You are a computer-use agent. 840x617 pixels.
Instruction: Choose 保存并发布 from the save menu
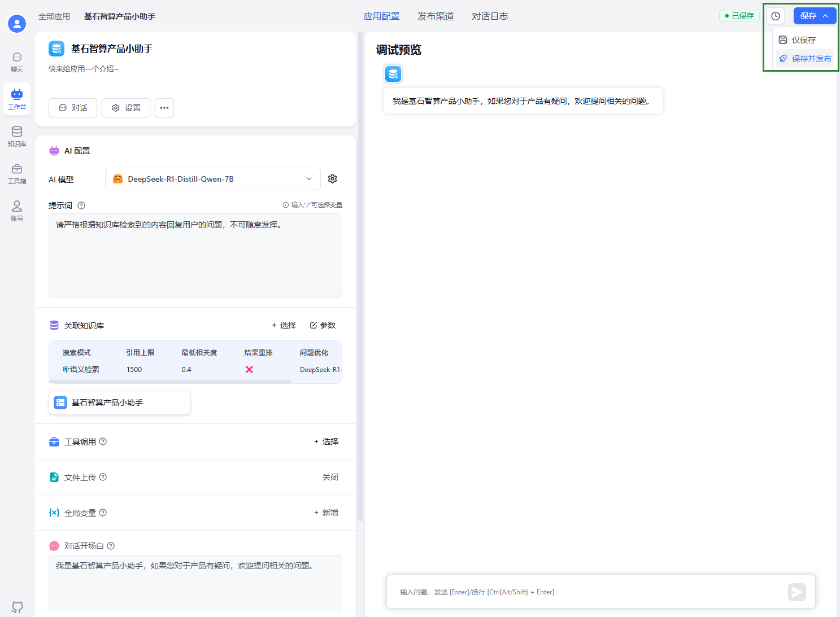(x=804, y=59)
